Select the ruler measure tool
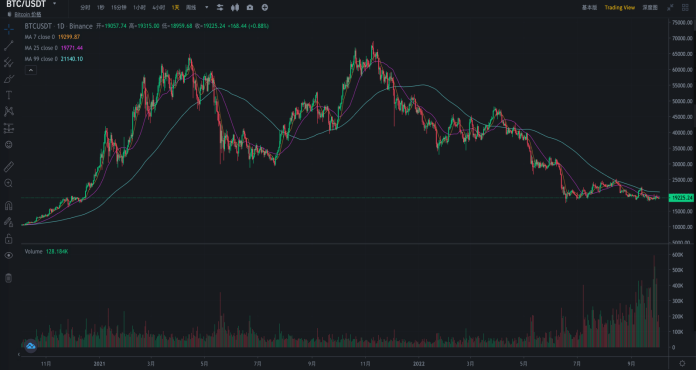The width and height of the screenshot is (697, 370). tap(8, 167)
